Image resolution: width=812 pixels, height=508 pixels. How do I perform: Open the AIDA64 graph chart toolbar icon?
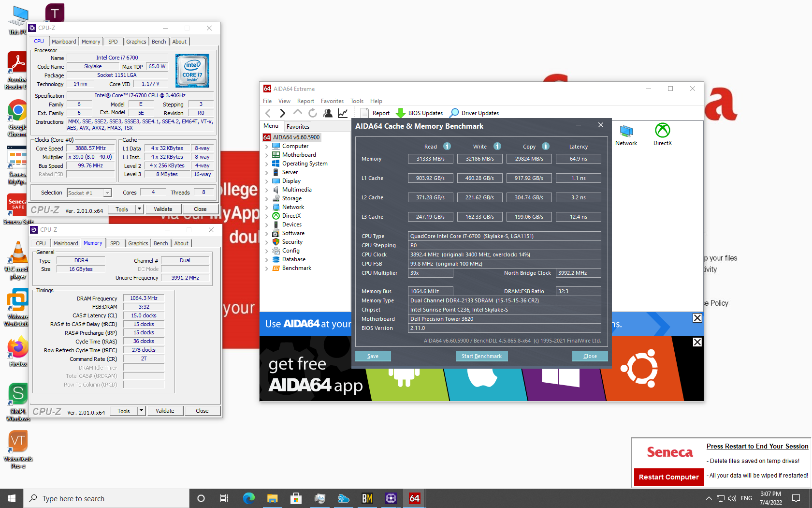343,113
